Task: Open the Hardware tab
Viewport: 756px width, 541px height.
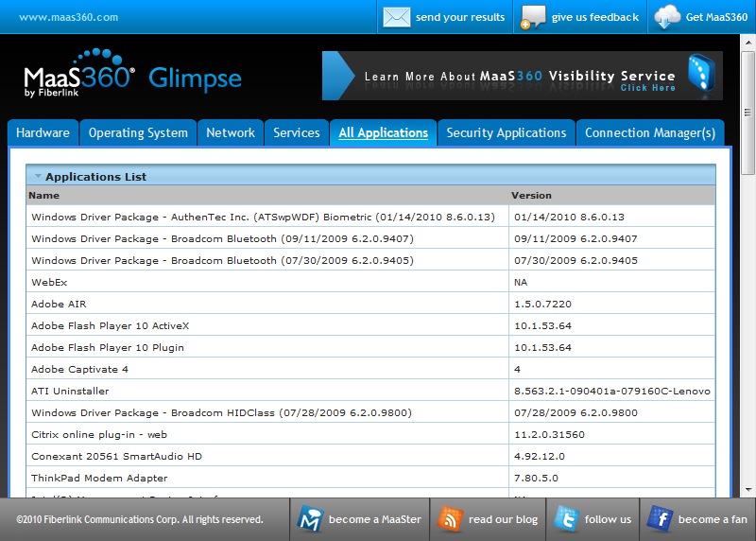Action: [43, 132]
